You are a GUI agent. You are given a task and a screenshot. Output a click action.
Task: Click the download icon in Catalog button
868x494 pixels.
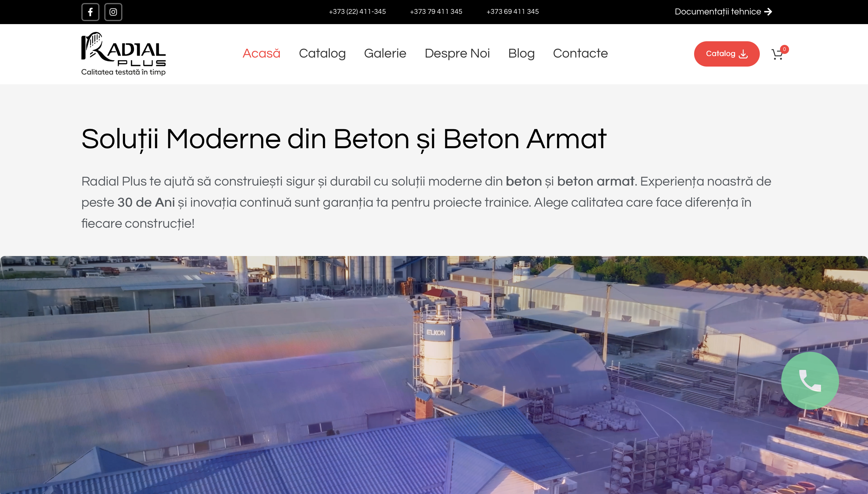pos(744,54)
